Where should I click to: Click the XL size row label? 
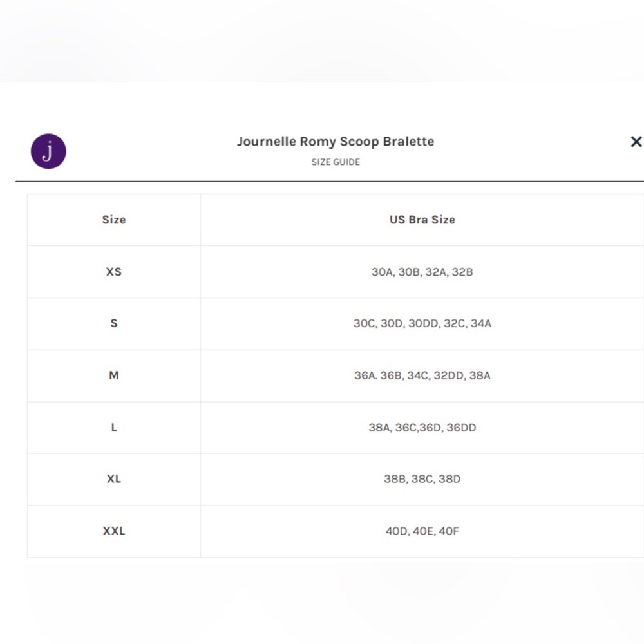(x=114, y=479)
